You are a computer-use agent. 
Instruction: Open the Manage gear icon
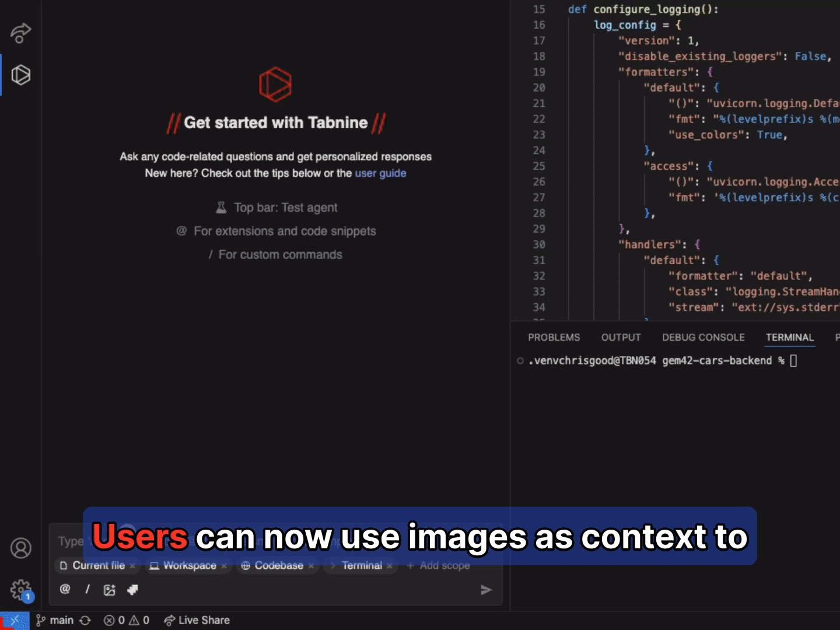(20, 590)
